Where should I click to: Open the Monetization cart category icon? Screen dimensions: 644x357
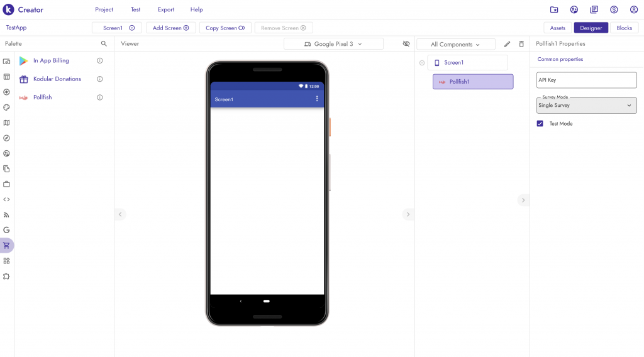(x=6, y=245)
